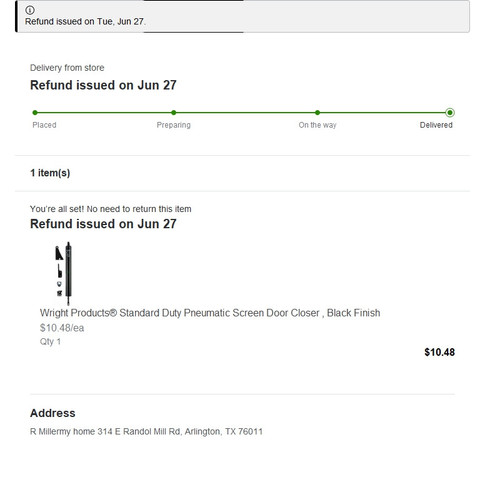The height and width of the screenshot is (479, 500).
Task: Click the delivery address text
Action: tap(146, 432)
